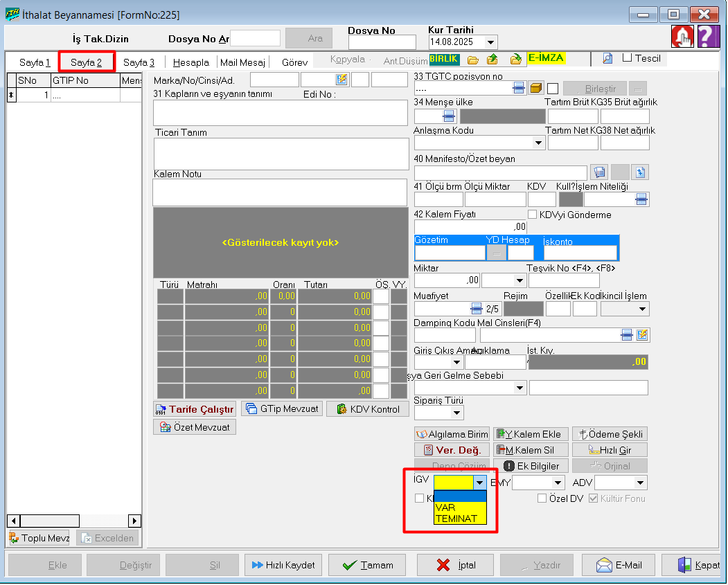The width and height of the screenshot is (728, 585).
Task: Select VAR in İGV list
Action: click(460, 507)
